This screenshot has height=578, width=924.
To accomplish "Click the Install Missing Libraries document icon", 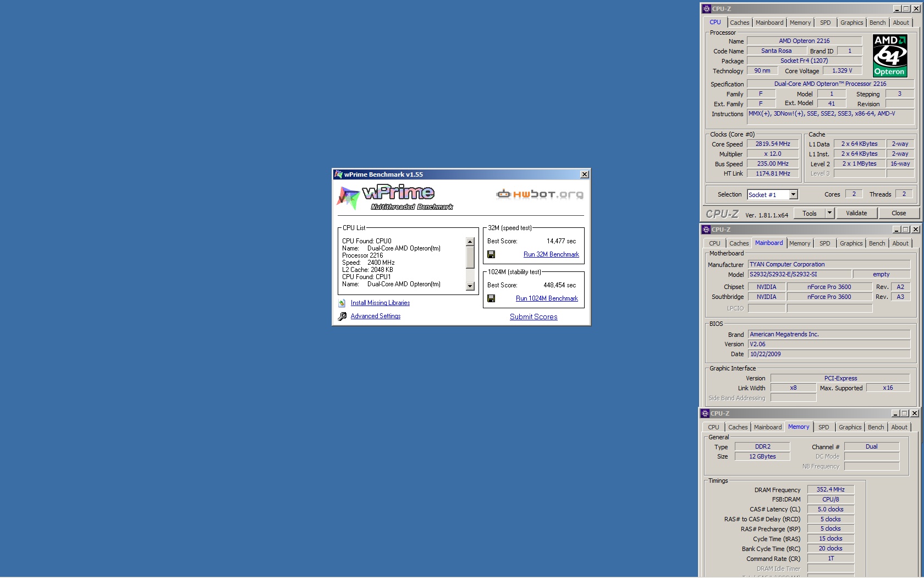I will [x=342, y=303].
